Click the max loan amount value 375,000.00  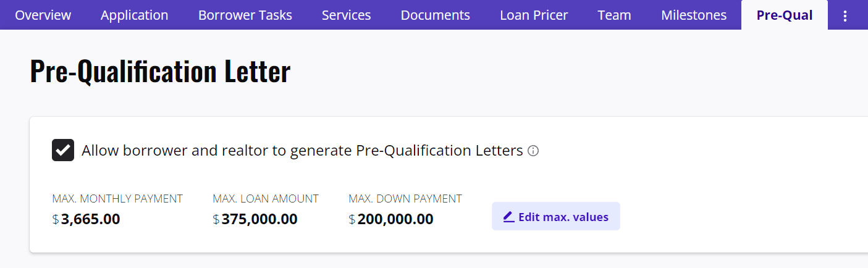[259, 219]
